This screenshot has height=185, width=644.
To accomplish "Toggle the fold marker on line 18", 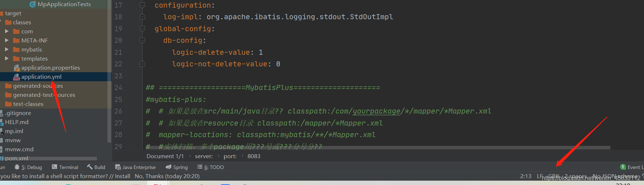I will tap(142, 17).
